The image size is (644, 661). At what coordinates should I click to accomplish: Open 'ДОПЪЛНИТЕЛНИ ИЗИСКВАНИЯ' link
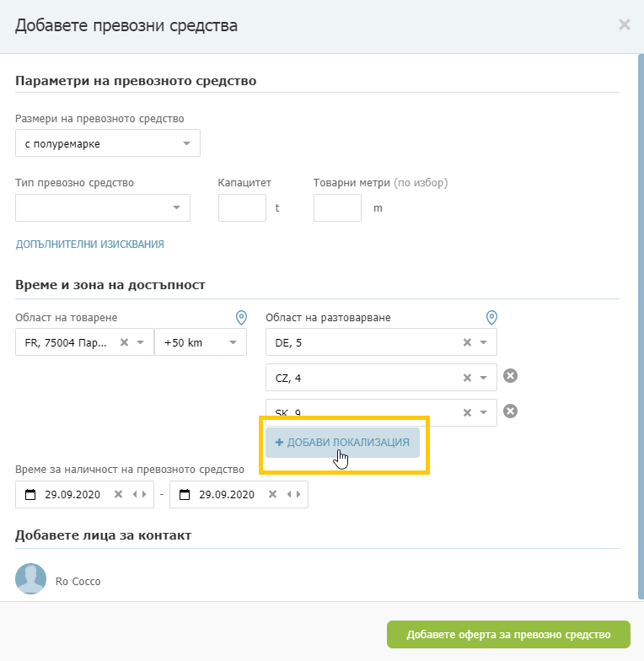(x=89, y=245)
